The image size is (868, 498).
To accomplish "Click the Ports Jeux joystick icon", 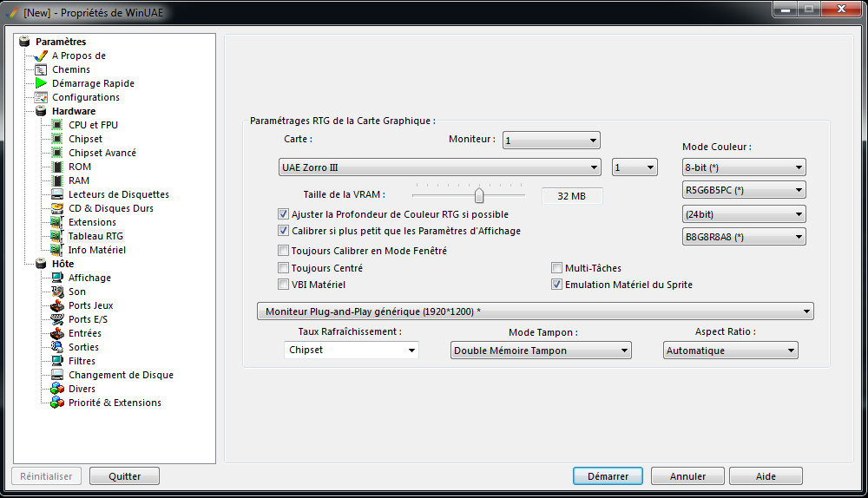I will tap(57, 305).
